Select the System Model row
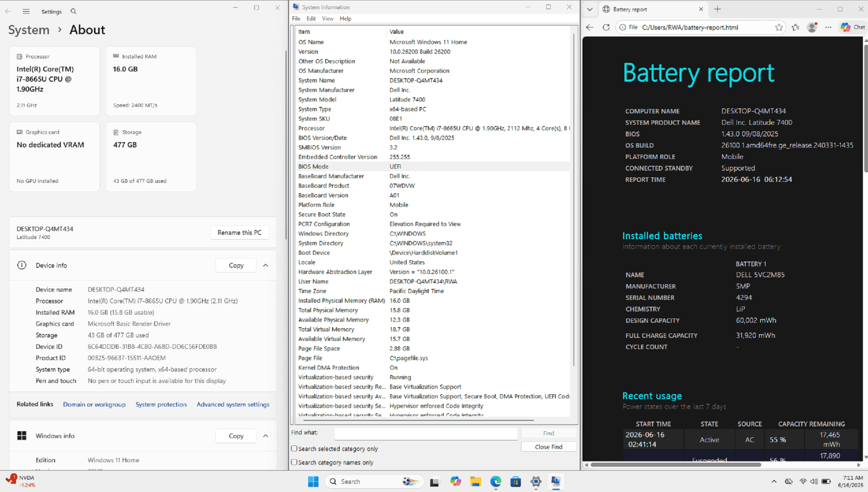868x492 pixels. tap(433, 99)
